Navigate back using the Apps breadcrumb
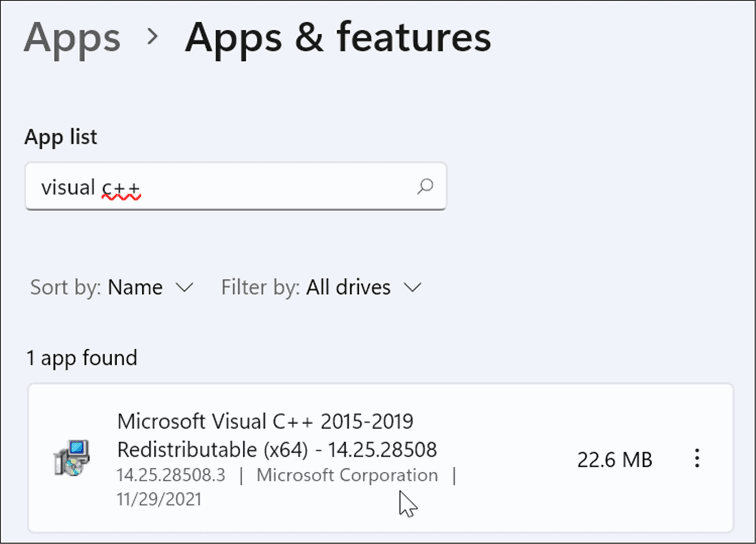Image resolution: width=756 pixels, height=544 pixels. coord(71,38)
